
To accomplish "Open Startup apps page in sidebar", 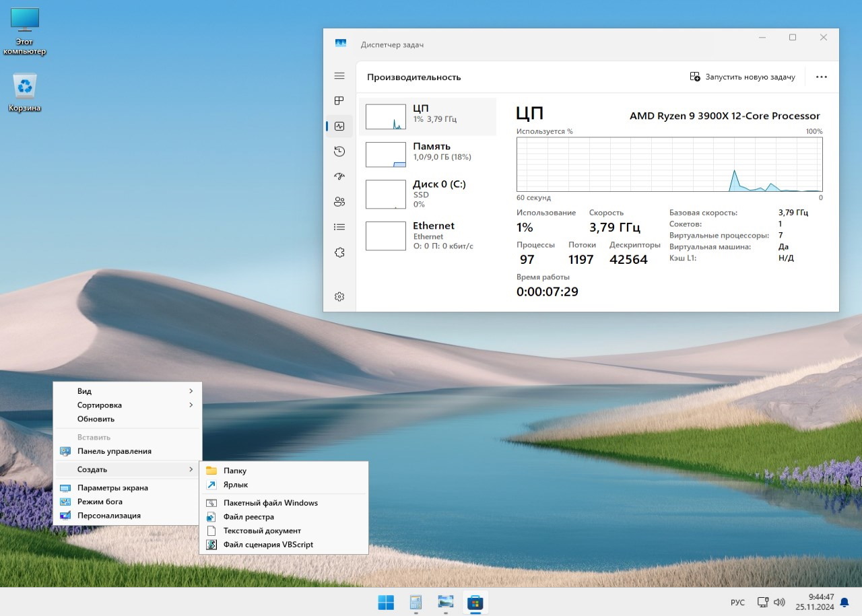I will click(339, 176).
